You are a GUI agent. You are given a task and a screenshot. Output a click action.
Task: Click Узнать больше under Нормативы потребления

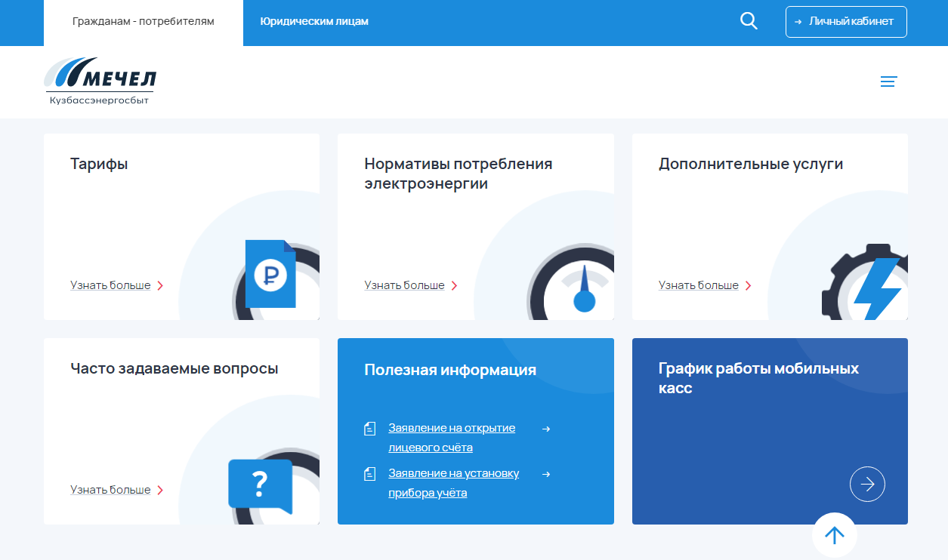click(x=405, y=285)
